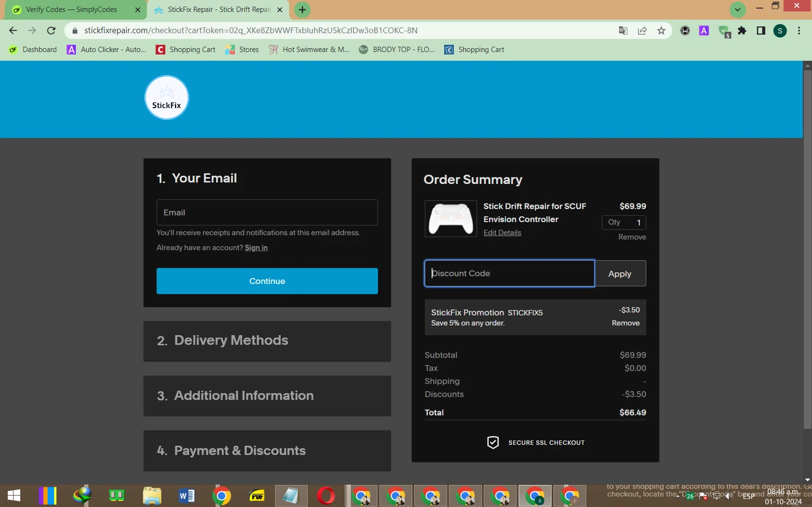The width and height of the screenshot is (812, 507).
Task: Focus the Discount Code field
Action: pos(509,273)
